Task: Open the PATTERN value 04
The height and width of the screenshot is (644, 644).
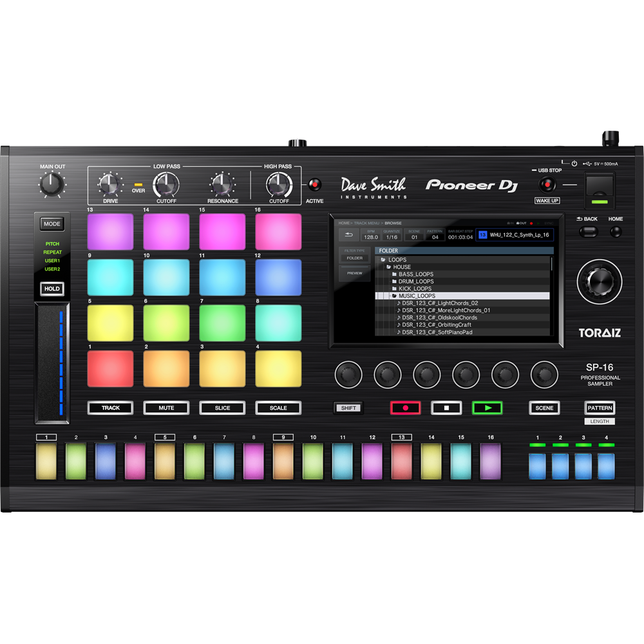Action: coord(435,235)
